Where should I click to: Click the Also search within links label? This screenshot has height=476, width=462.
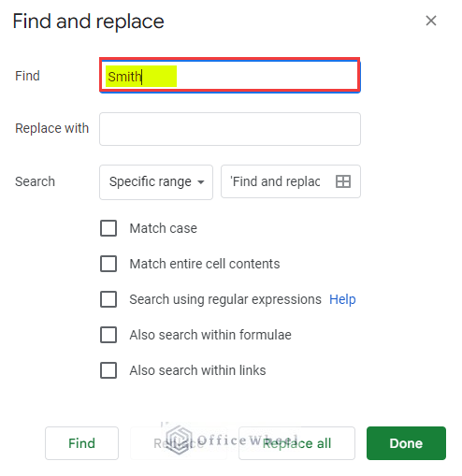click(x=197, y=370)
